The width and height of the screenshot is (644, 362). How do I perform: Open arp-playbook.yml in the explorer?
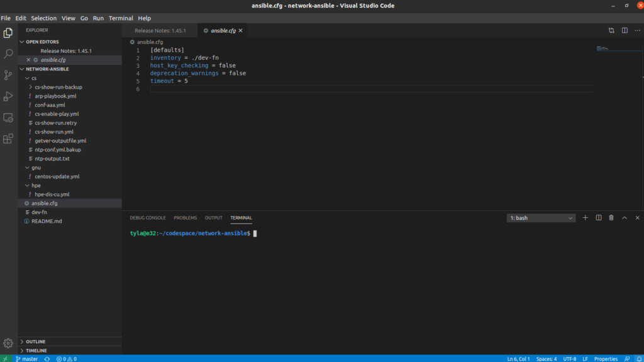tap(55, 96)
